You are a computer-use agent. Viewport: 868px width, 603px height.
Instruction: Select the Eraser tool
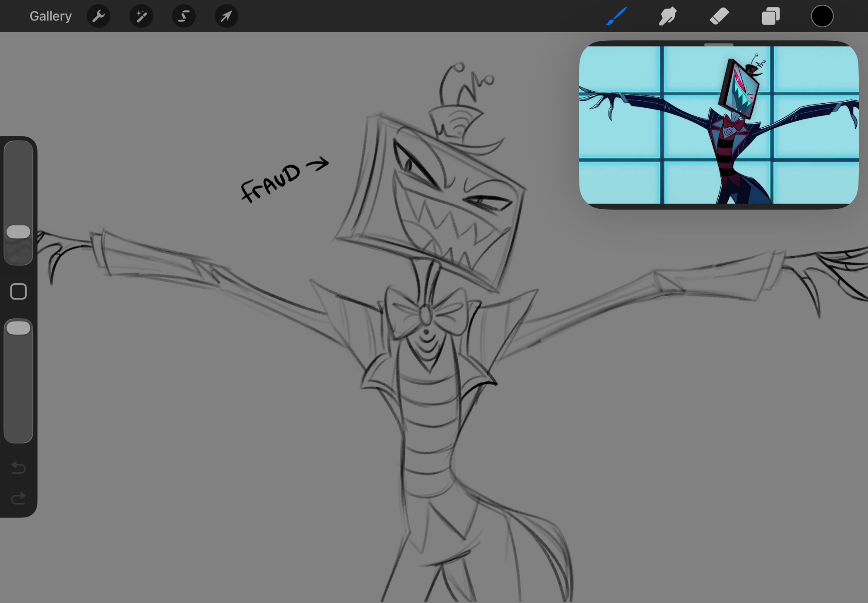coord(719,16)
